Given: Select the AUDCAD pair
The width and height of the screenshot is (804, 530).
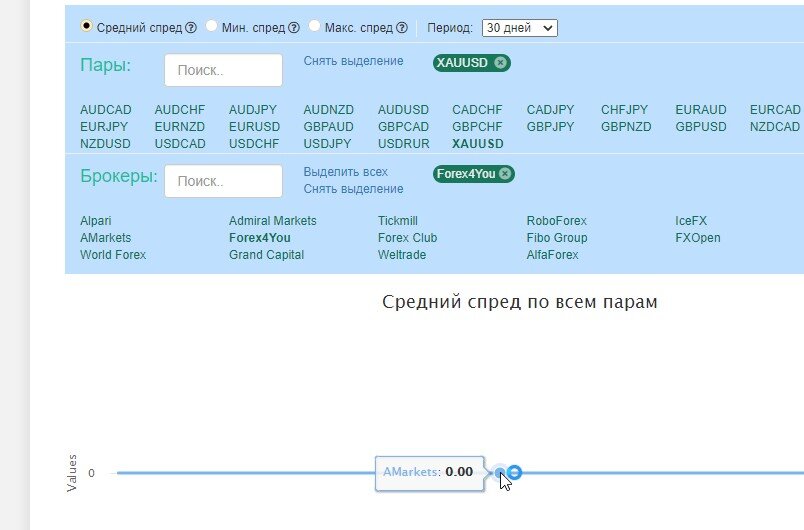Looking at the screenshot, I should pyautogui.click(x=106, y=110).
